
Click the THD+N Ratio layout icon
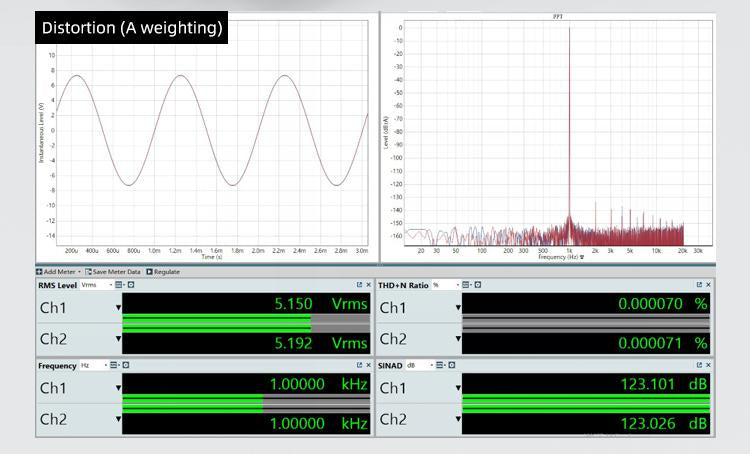click(466, 285)
